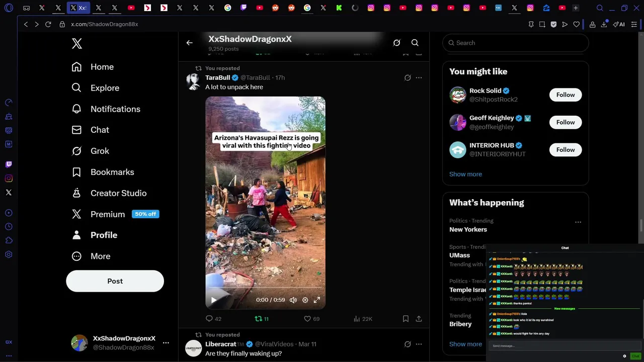This screenshot has width=644, height=362.
Task: Mute the video with speaker icon
Action: [x=293, y=300]
